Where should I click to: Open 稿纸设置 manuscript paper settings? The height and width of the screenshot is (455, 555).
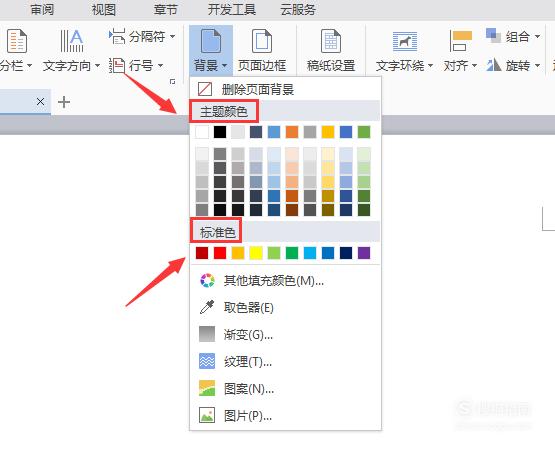[331, 51]
